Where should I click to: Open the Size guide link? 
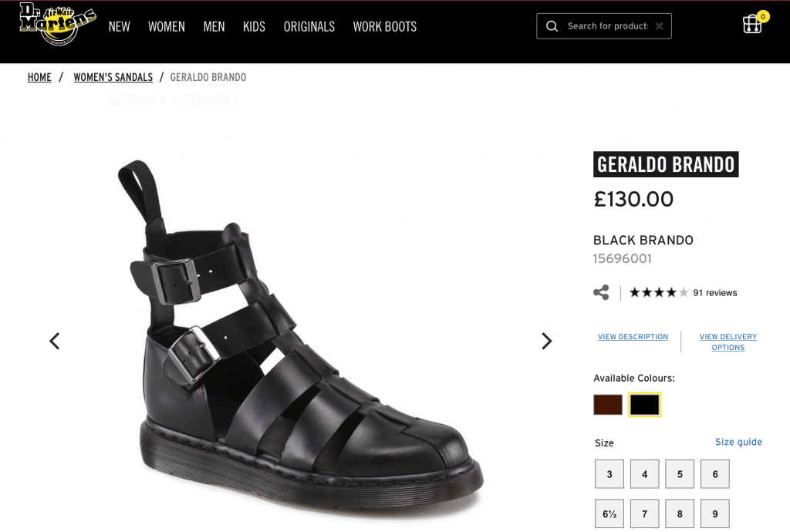[x=738, y=442]
